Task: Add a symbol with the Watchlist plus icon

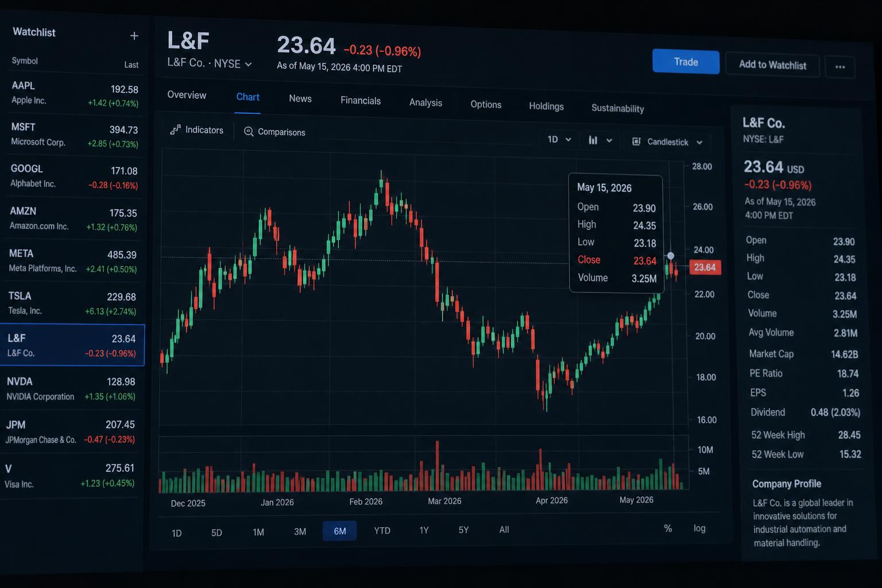Action: pos(134,36)
